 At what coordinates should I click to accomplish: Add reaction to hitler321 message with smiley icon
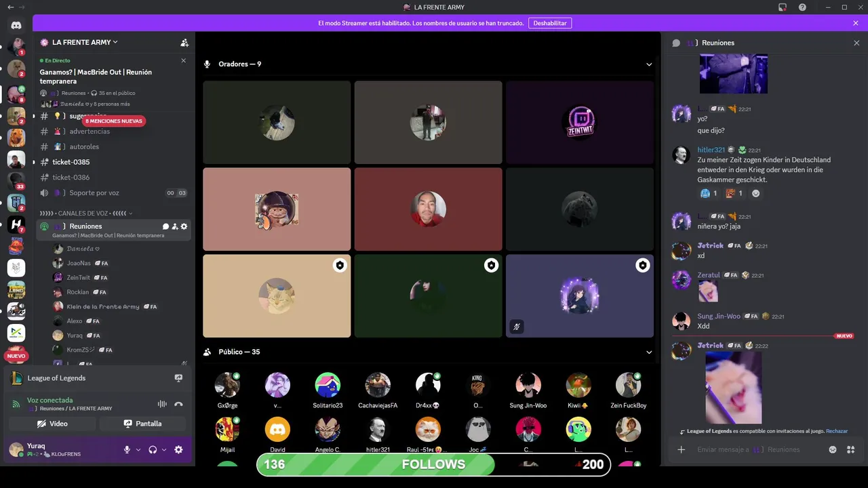pos(756,193)
